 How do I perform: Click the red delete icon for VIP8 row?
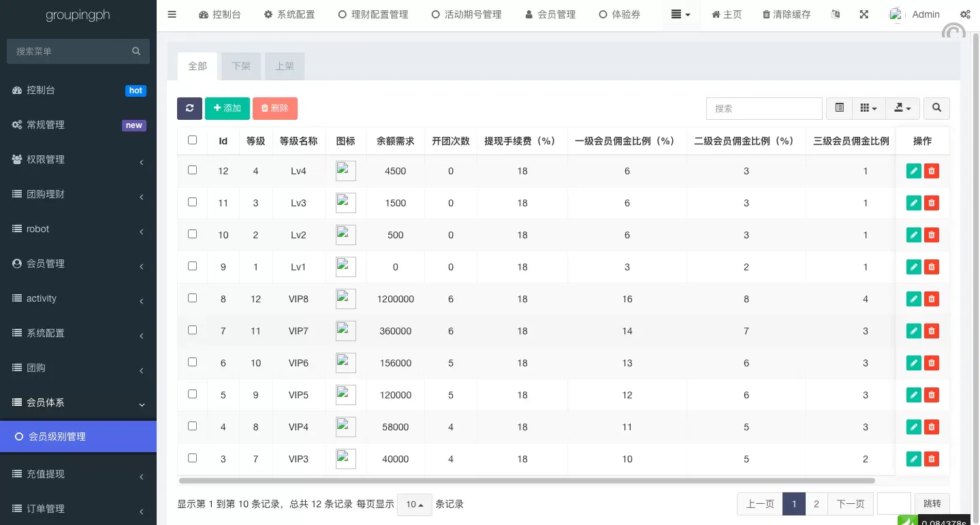(932, 299)
